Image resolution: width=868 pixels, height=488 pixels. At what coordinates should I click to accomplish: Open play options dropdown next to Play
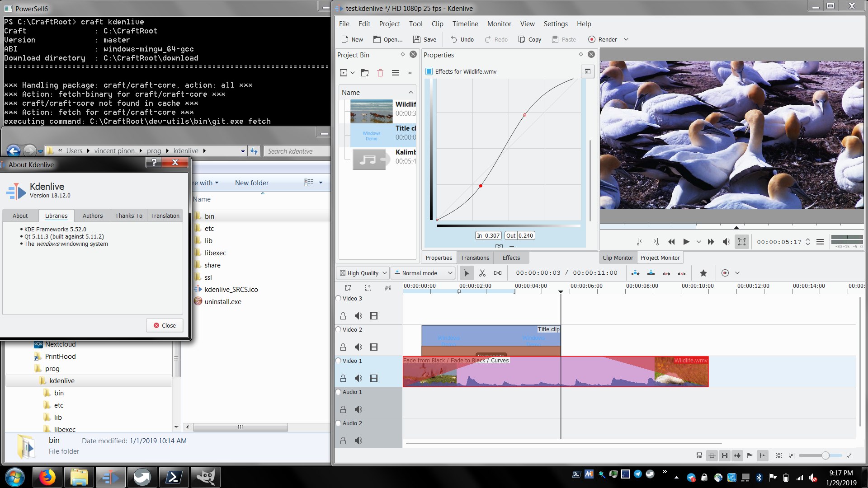pyautogui.click(x=699, y=242)
